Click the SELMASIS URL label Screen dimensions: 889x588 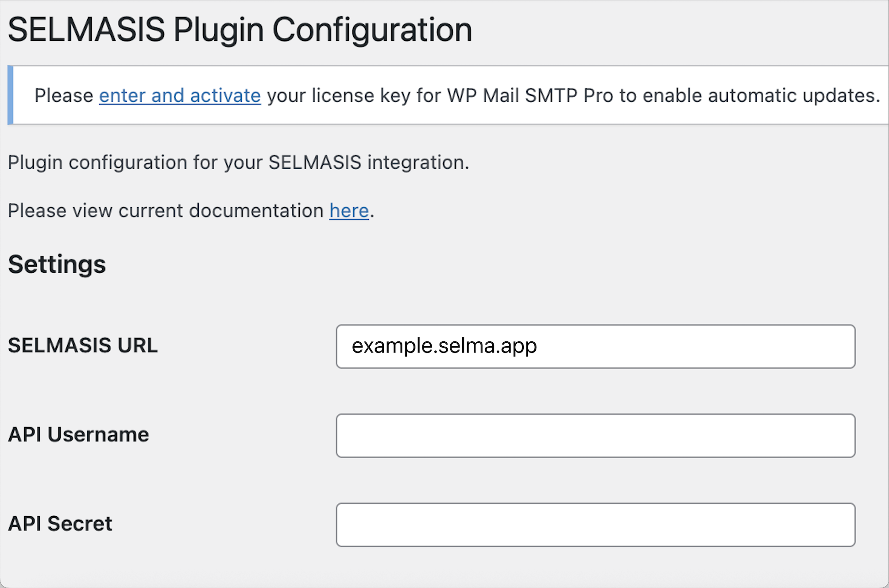pyautogui.click(x=83, y=345)
